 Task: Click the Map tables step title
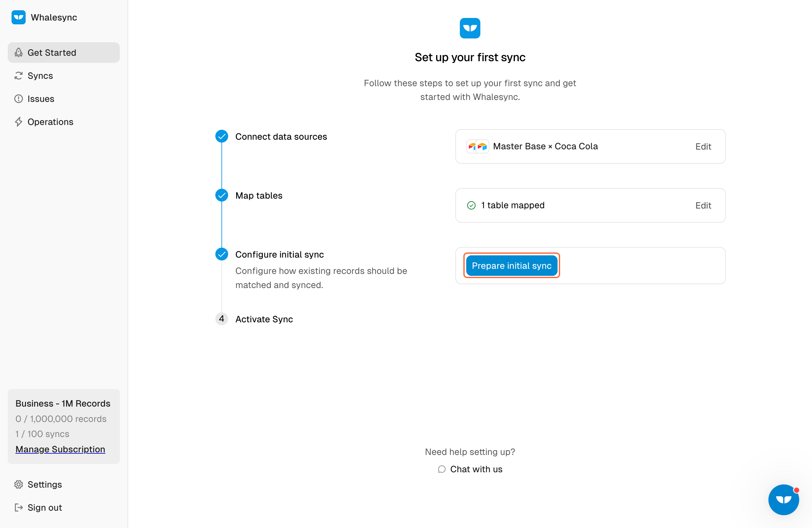tap(259, 196)
